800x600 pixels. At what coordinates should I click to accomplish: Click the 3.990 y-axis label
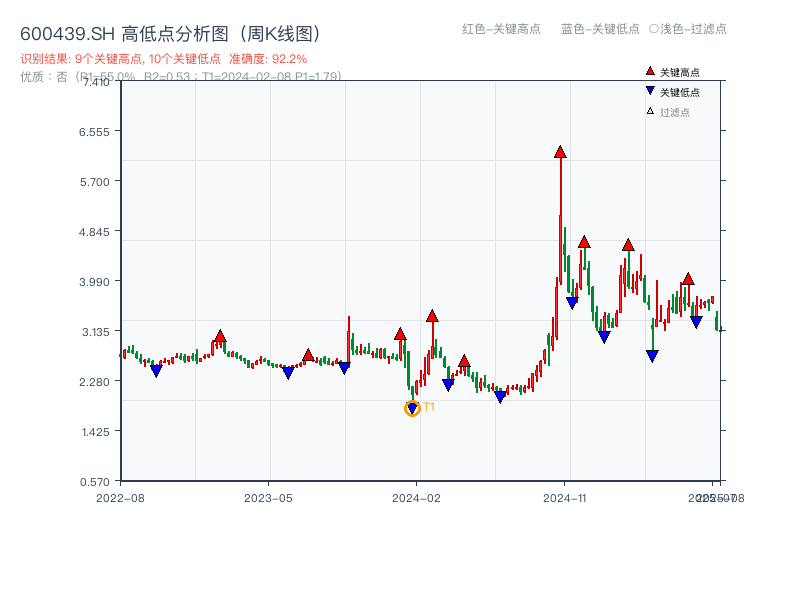94,282
